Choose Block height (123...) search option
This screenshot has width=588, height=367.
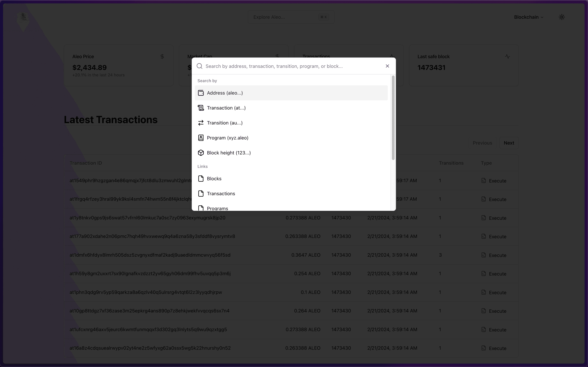[x=291, y=153]
